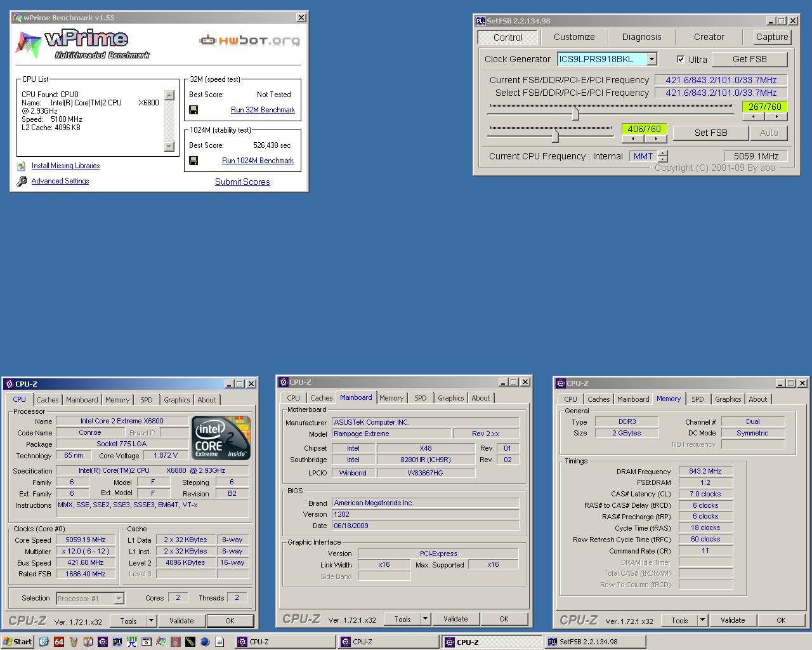The height and width of the screenshot is (650, 812).
Task: Click the DRAM Frequency 843.2 MHz value
Action: point(705,471)
